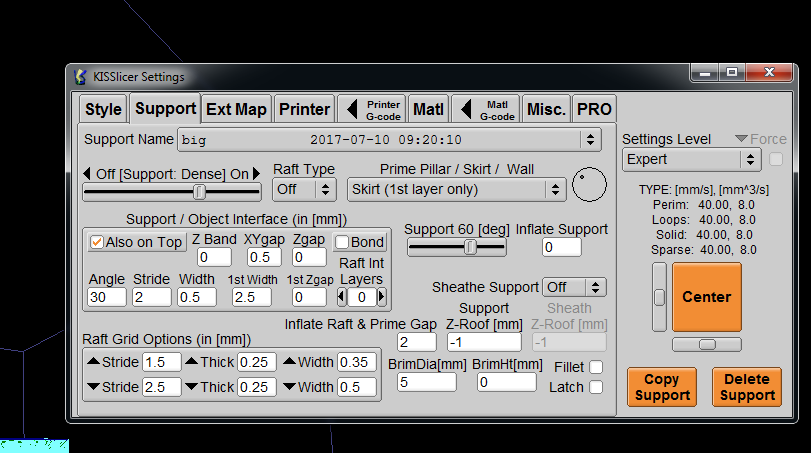Viewport: 811px width, 453px height.
Task: Open the Sheathe Support dropdown
Action: pos(574,287)
